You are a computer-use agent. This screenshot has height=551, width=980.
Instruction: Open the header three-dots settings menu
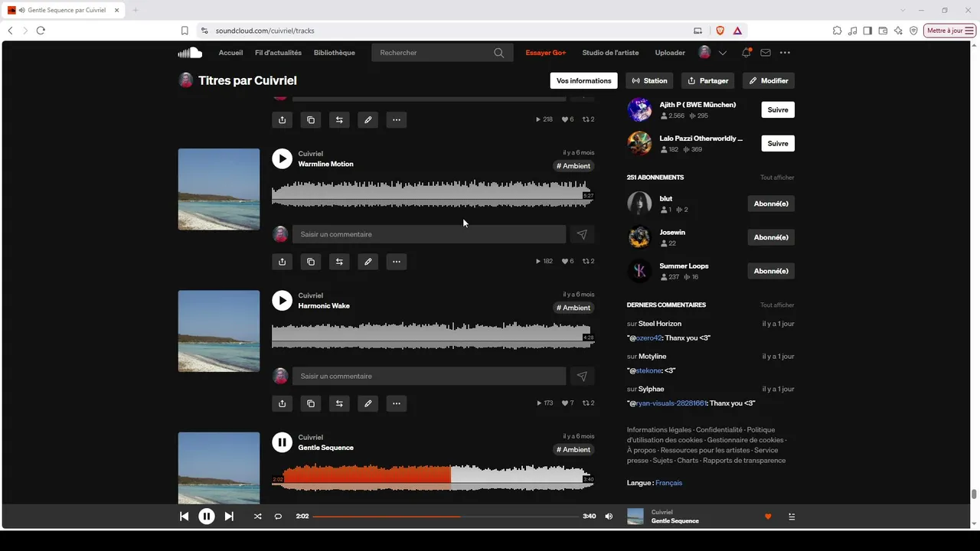click(x=785, y=53)
